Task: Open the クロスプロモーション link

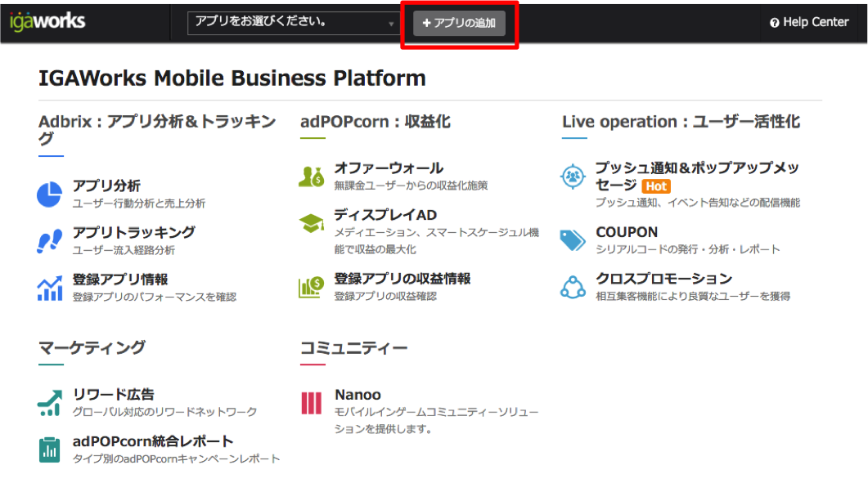Action: [663, 279]
